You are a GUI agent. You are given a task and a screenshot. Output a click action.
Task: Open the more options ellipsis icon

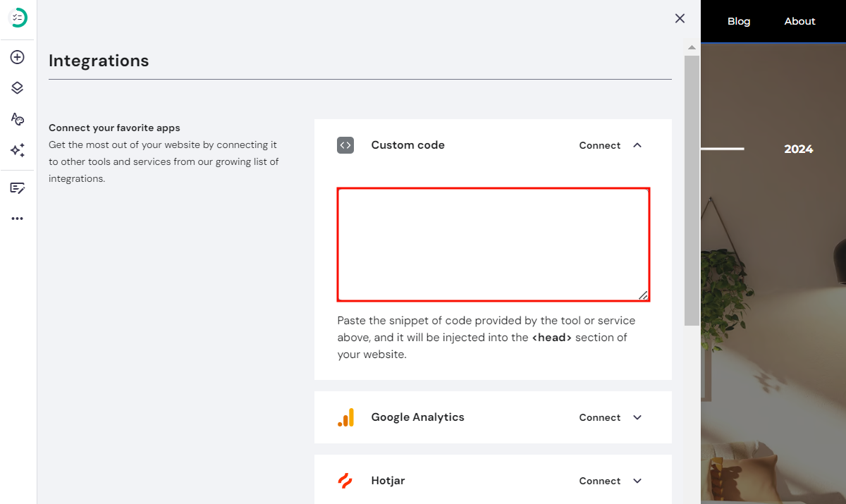coord(18,218)
